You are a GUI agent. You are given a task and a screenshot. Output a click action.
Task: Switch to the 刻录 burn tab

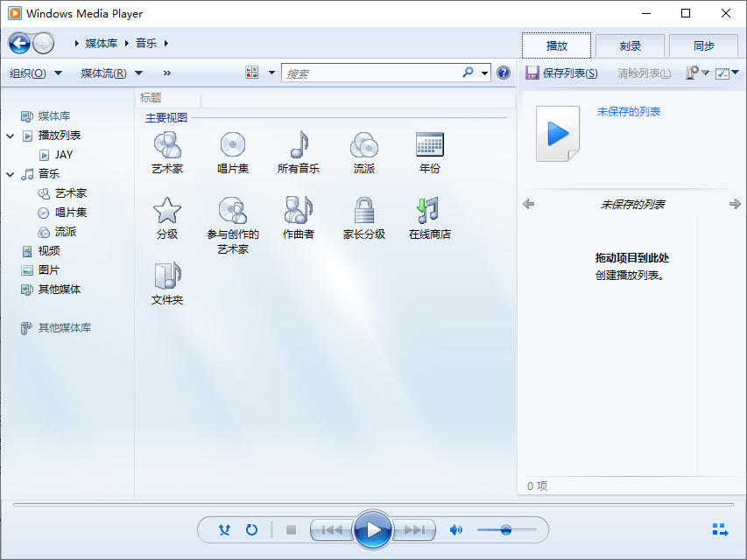(630, 45)
